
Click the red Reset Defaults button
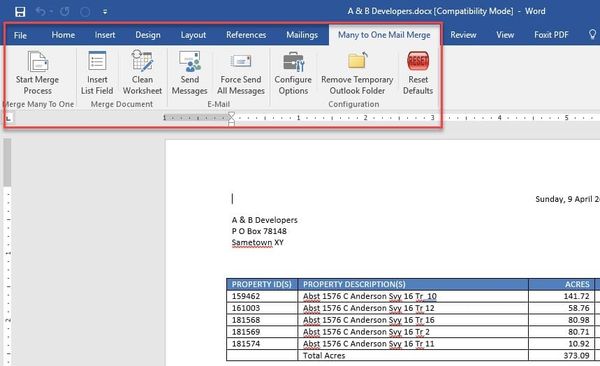point(418,60)
